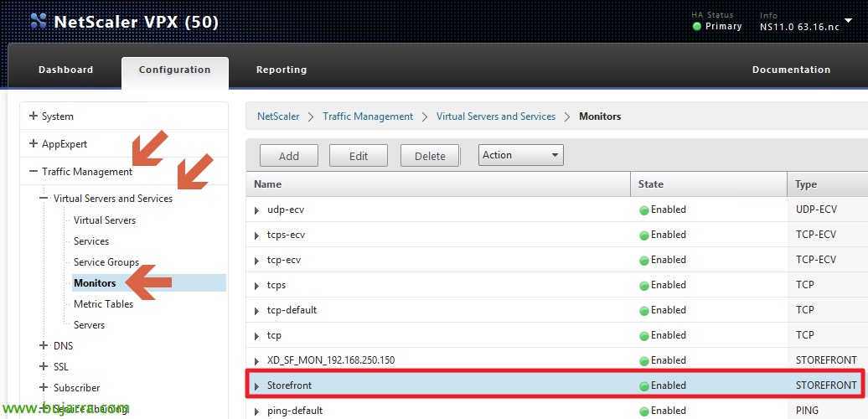
Task: Click the green HA Status Primary indicator
Action: tap(697, 26)
